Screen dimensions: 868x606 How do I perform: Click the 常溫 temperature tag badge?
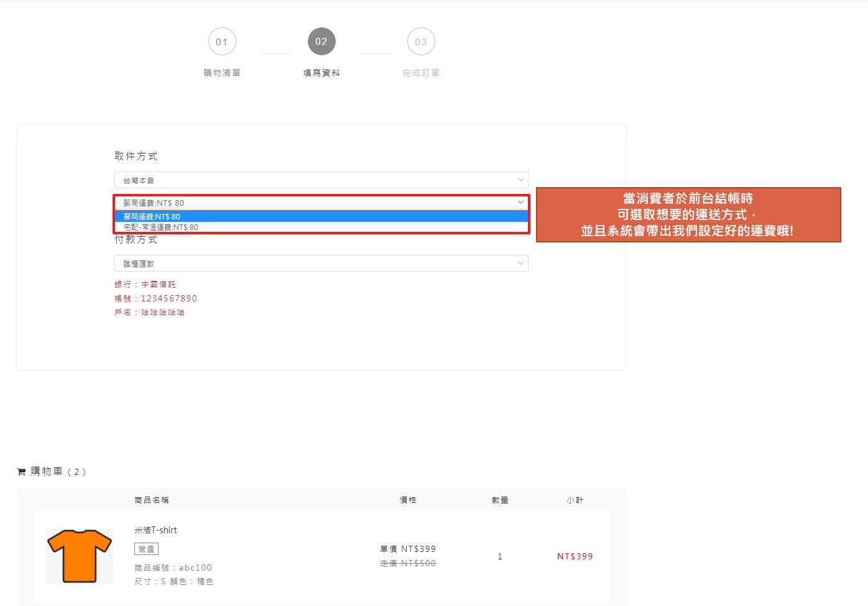tap(147, 549)
